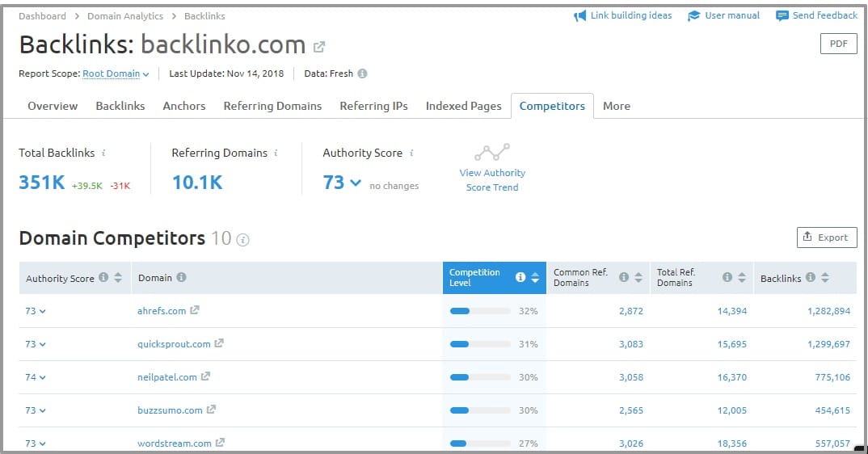Click the Domain Competitors info icon

[x=242, y=240]
